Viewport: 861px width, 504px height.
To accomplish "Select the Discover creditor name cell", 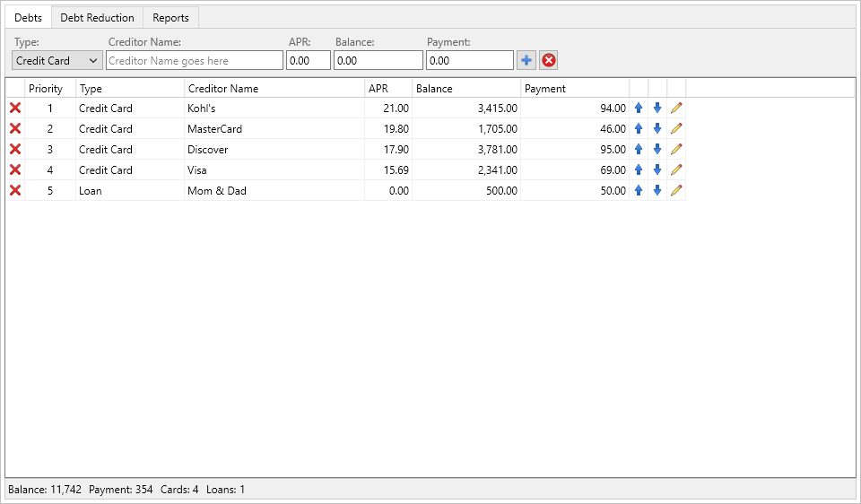I will click(x=274, y=150).
